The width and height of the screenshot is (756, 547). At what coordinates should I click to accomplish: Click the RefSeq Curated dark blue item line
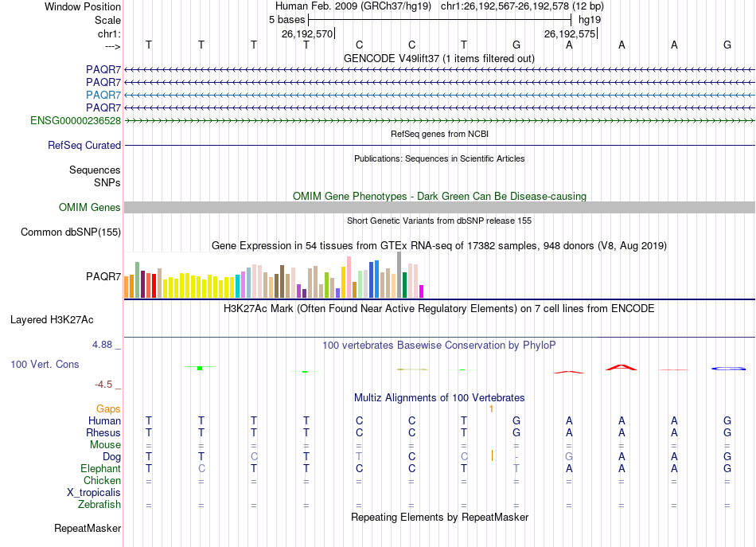pos(439,145)
